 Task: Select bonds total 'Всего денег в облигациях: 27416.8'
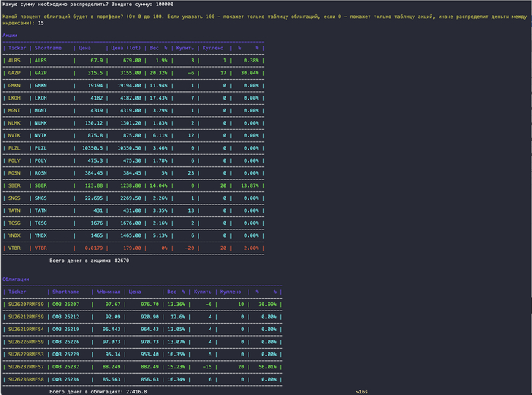[98, 392]
